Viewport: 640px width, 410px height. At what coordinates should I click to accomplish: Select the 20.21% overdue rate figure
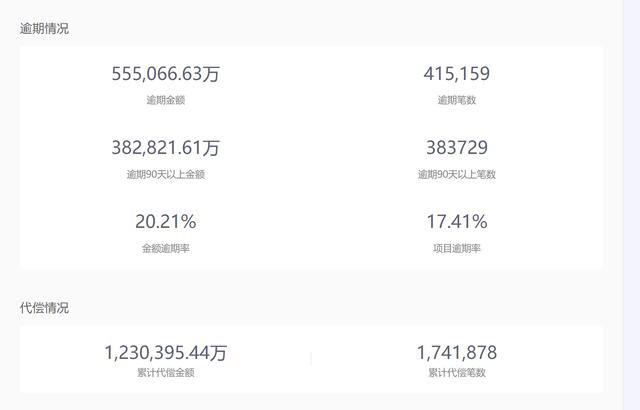pyautogui.click(x=166, y=222)
